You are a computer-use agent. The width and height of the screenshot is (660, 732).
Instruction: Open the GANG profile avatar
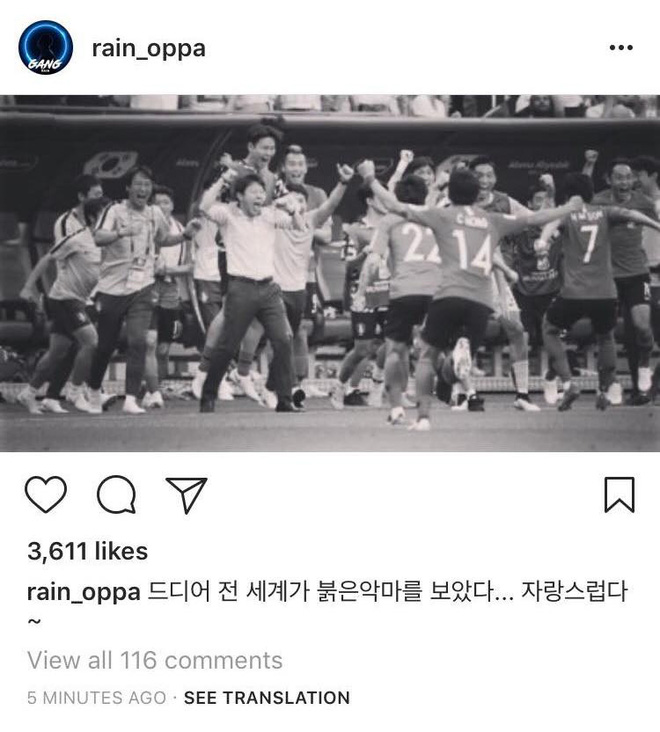tap(45, 47)
